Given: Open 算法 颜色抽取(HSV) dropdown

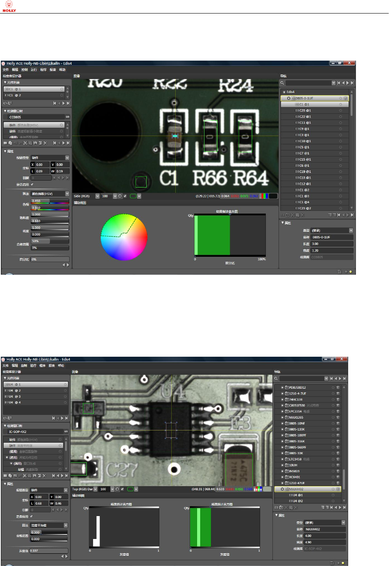Looking at the screenshot, I should click(67, 194).
